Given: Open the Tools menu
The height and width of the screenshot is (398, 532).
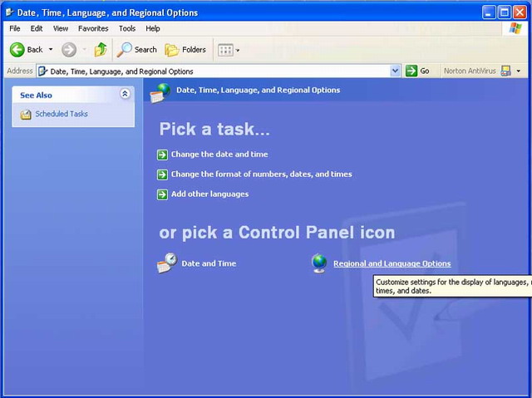Looking at the screenshot, I should tap(126, 28).
